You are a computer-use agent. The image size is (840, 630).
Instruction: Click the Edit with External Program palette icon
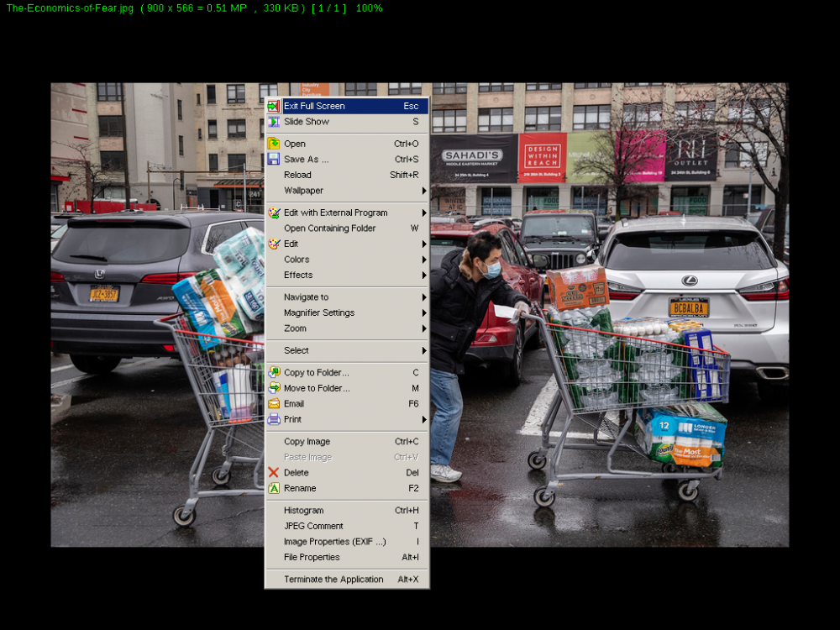[274, 213]
